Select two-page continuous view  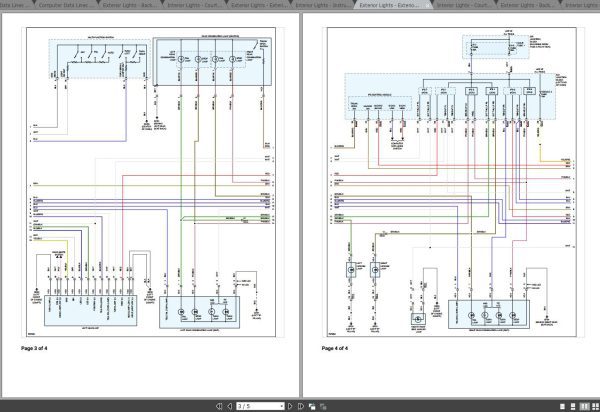pos(595,407)
